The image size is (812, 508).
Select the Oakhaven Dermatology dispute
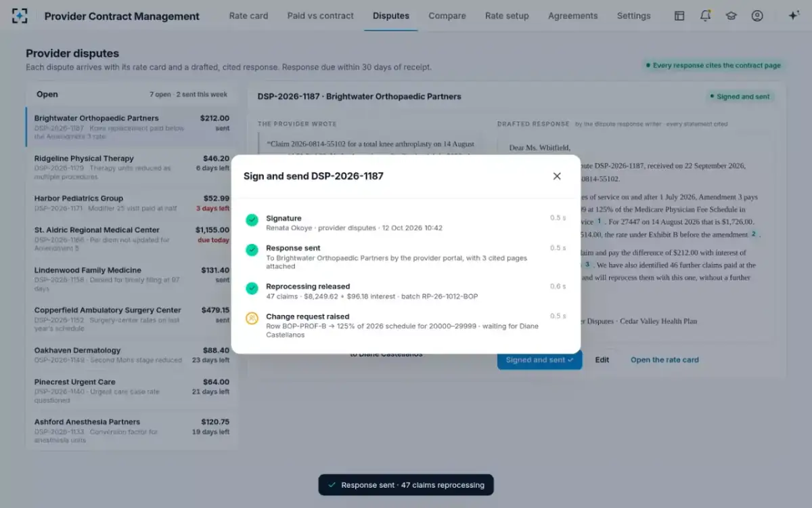click(x=132, y=355)
